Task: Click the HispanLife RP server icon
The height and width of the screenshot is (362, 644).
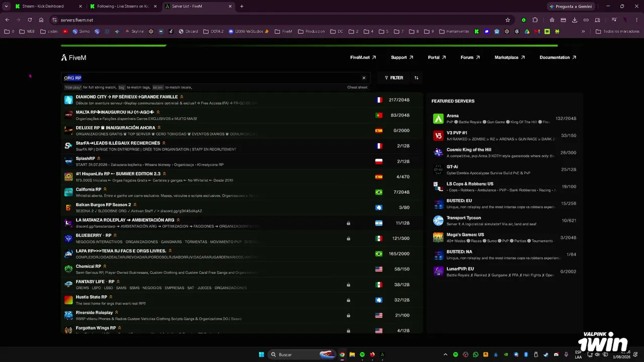Action: pyautogui.click(x=68, y=177)
